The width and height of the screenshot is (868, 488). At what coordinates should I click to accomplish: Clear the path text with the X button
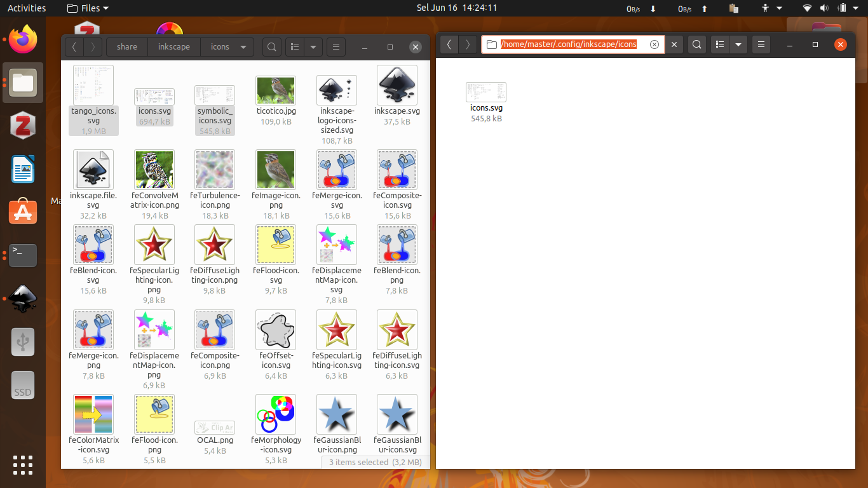654,44
